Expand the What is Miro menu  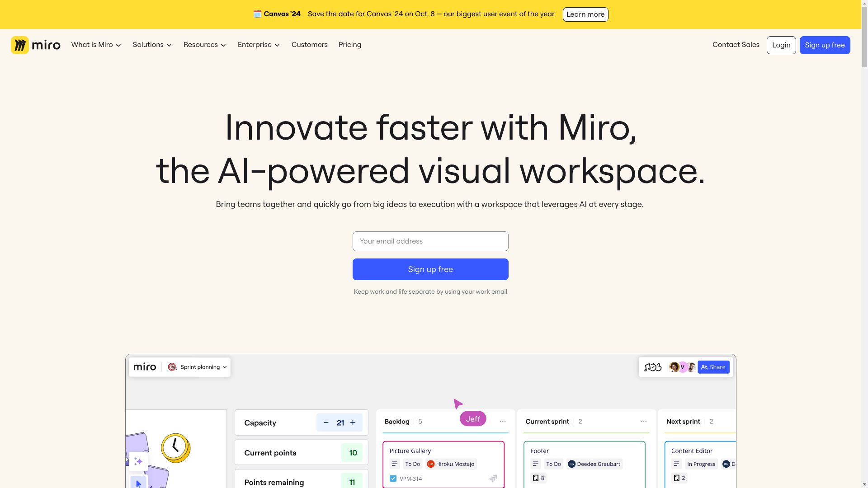(96, 45)
